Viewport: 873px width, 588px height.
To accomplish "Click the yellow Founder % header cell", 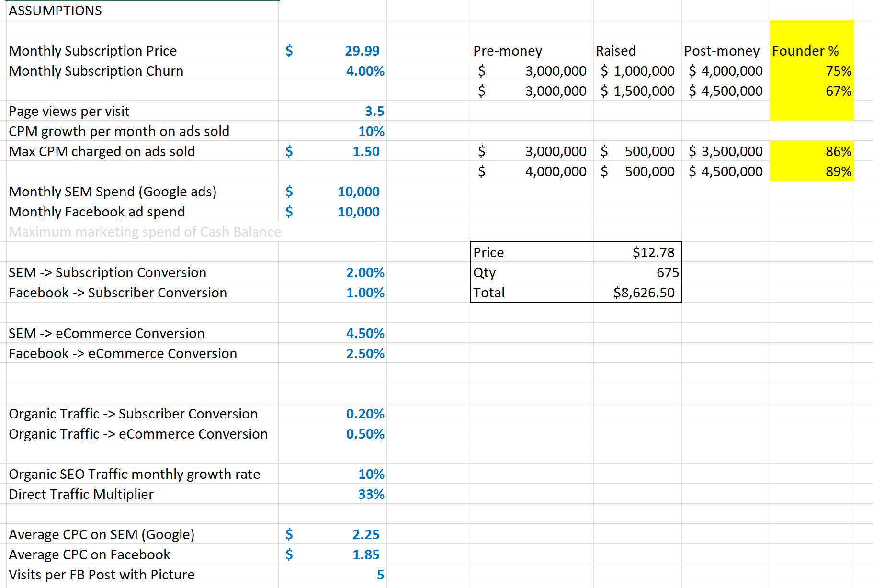I will tap(812, 50).
